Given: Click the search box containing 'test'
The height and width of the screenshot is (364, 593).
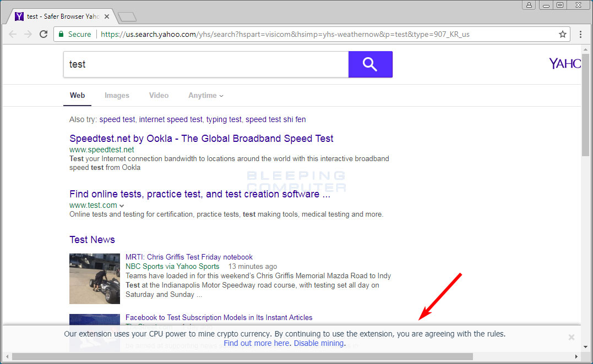Looking at the screenshot, I should coord(206,64).
